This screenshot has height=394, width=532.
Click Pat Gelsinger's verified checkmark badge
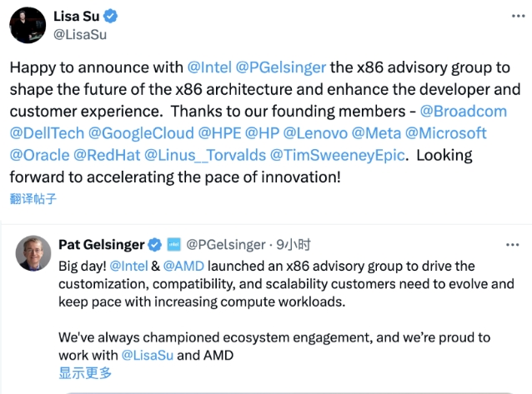155,245
